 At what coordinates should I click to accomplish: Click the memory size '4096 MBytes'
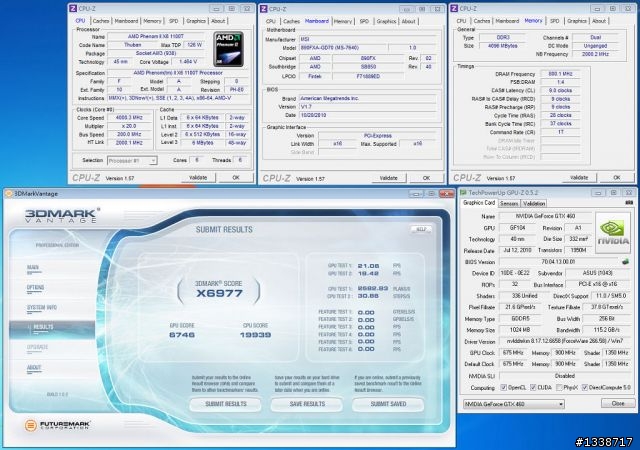tap(502, 46)
